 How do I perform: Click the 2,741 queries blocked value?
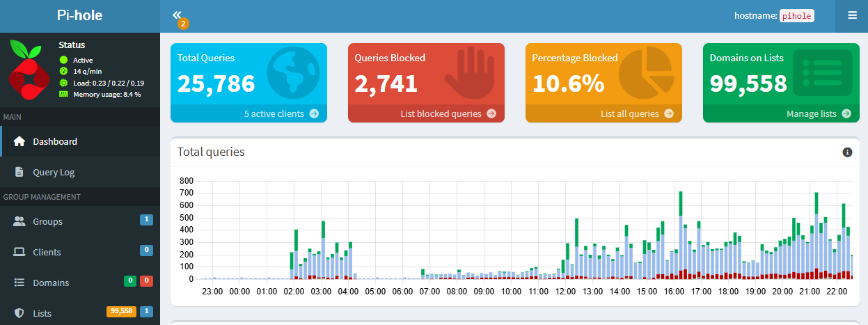(386, 83)
